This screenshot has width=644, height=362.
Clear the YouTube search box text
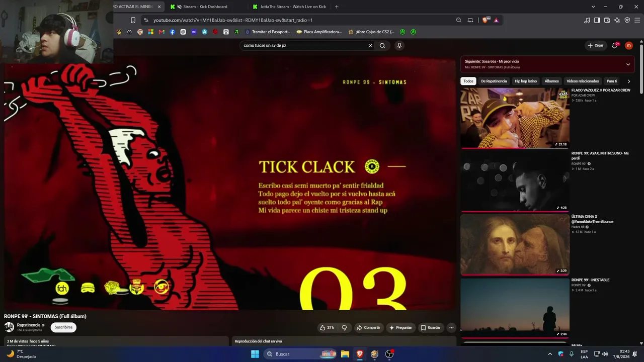[x=370, y=46]
